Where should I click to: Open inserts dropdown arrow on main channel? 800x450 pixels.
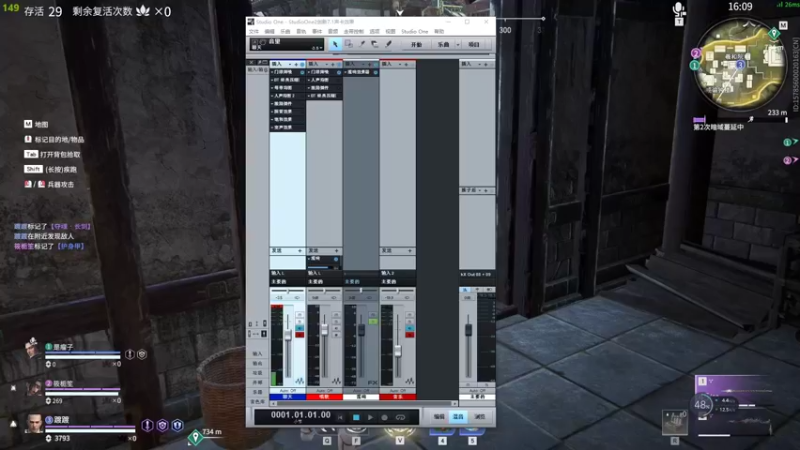[479, 64]
